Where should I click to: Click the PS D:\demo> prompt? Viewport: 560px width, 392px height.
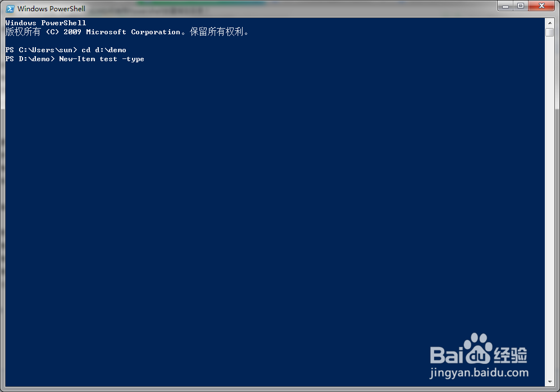point(30,59)
